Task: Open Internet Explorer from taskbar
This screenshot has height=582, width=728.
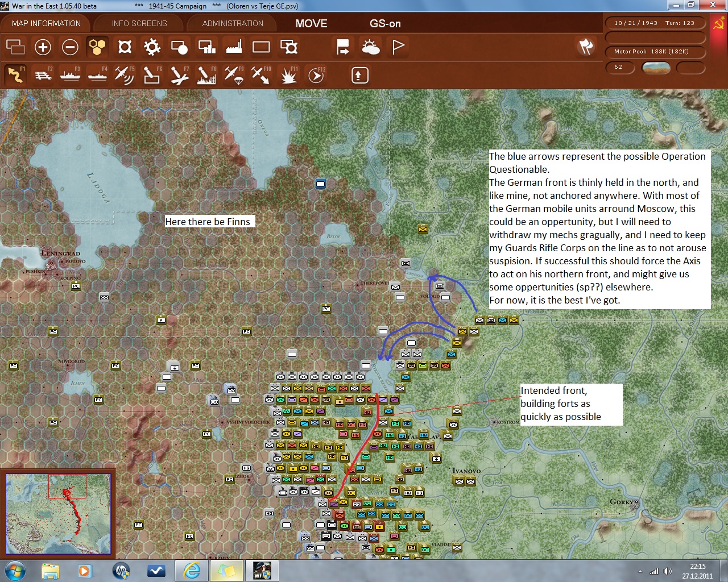Action: click(192, 571)
